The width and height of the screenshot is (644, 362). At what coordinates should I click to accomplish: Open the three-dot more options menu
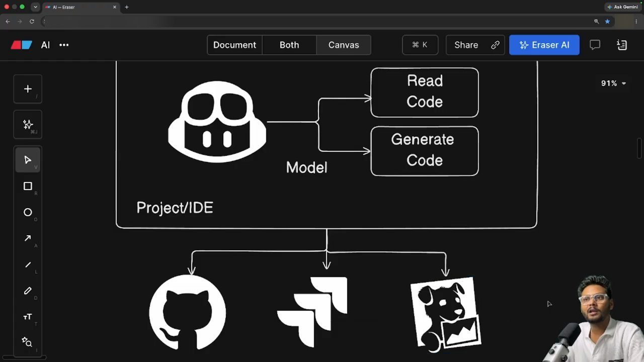pos(64,45)
